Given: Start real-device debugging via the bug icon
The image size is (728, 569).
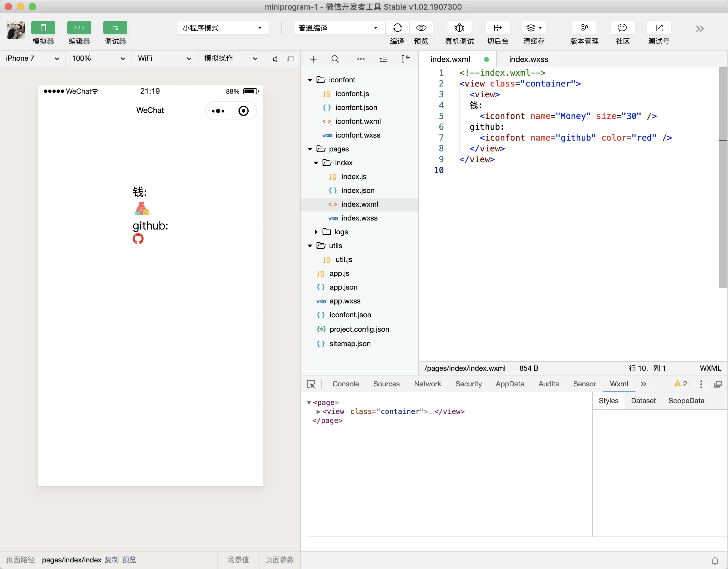Looking at the screenshot, I should coord(459,28).
